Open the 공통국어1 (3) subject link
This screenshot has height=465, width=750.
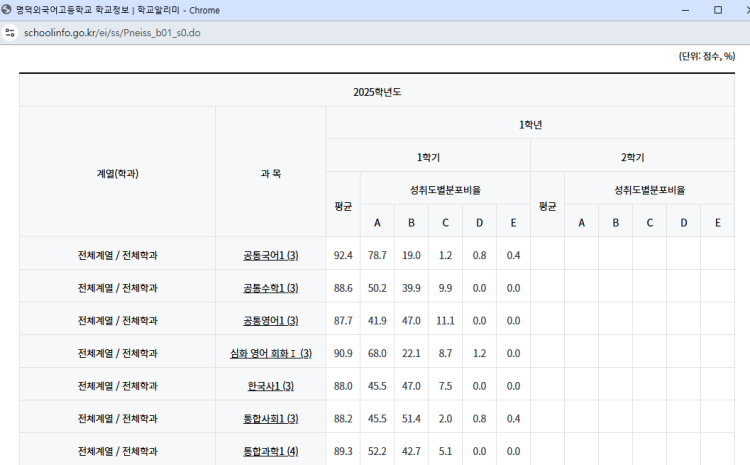click(270, 255)
